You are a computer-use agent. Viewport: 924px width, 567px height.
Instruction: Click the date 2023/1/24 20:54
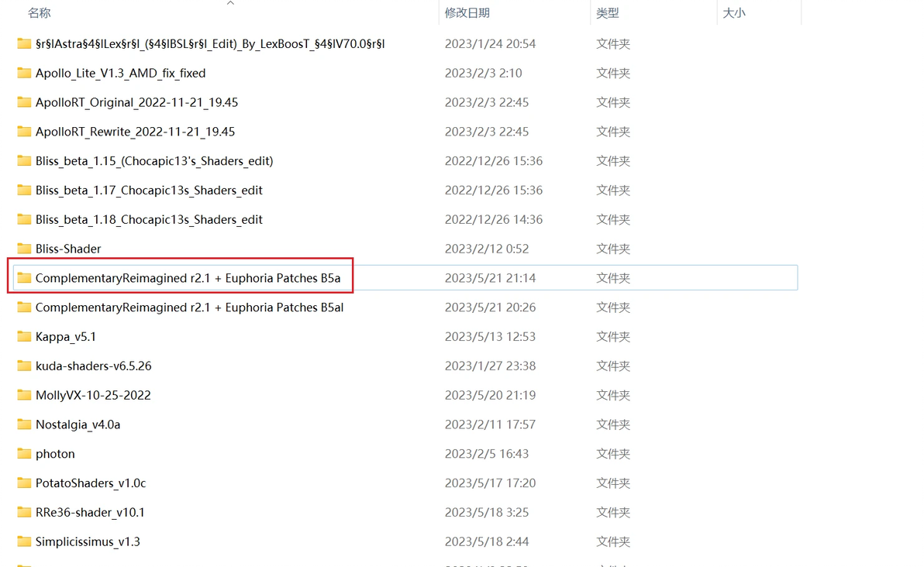pos(490,43)
